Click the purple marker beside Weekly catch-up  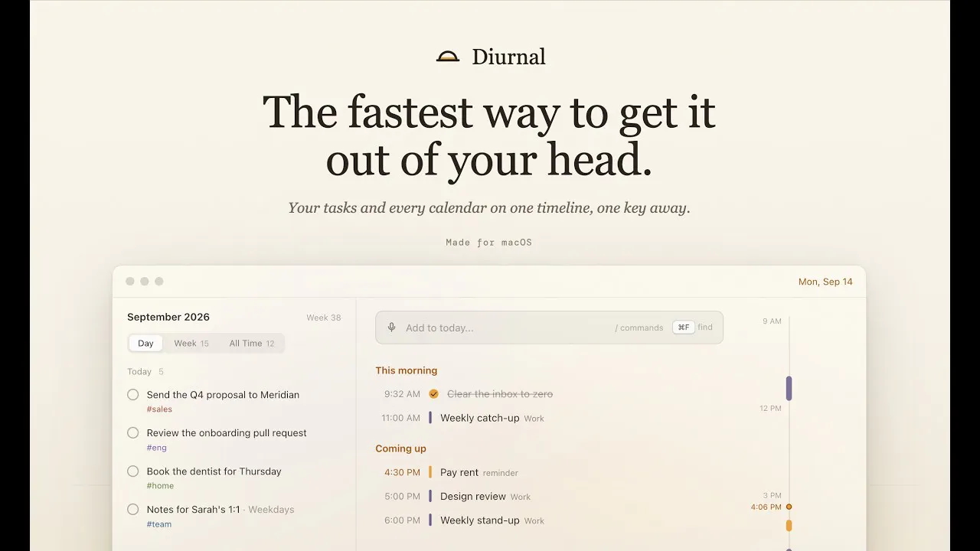click(430, 418)
